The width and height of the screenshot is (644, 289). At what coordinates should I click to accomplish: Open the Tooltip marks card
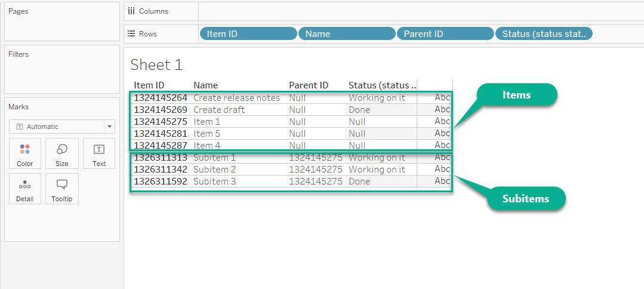click(x=62, y=189)
